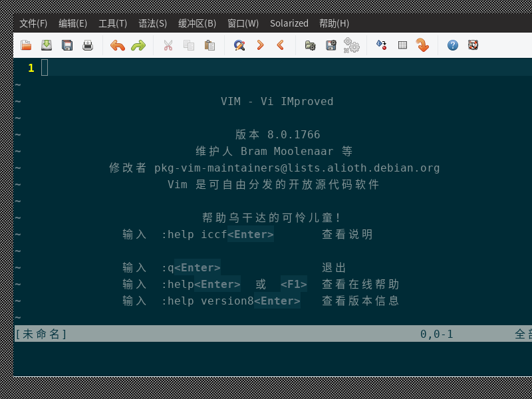Viewport: 532px width, 399px height.
Task: Click the green Redo arrow icon
Action: tap(138, 45)
